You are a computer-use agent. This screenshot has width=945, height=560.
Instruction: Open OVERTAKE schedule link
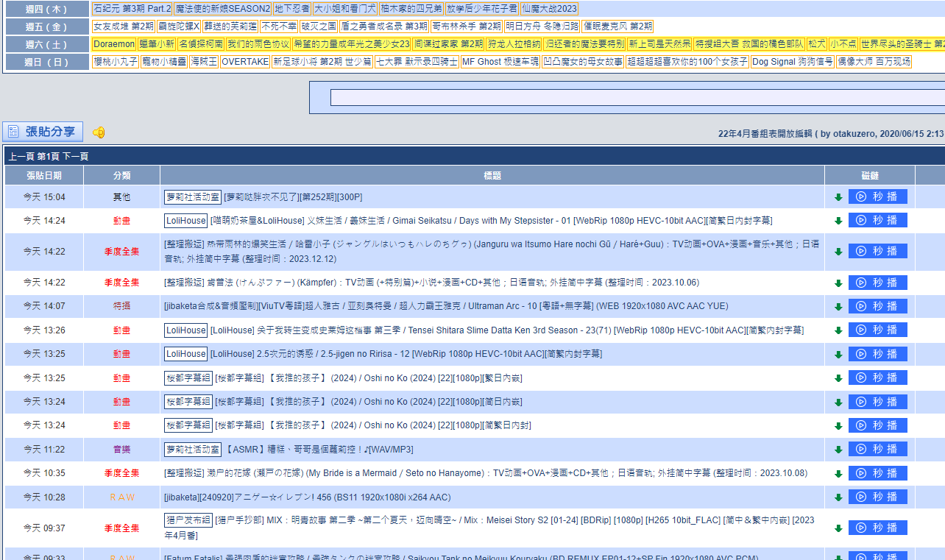pyautogui.click(x=245, y=62)
